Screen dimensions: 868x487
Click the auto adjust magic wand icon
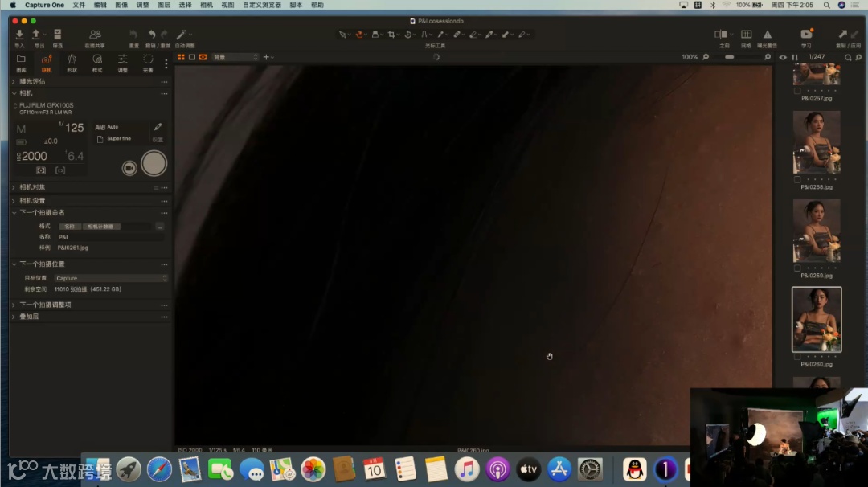click(181, 35)
